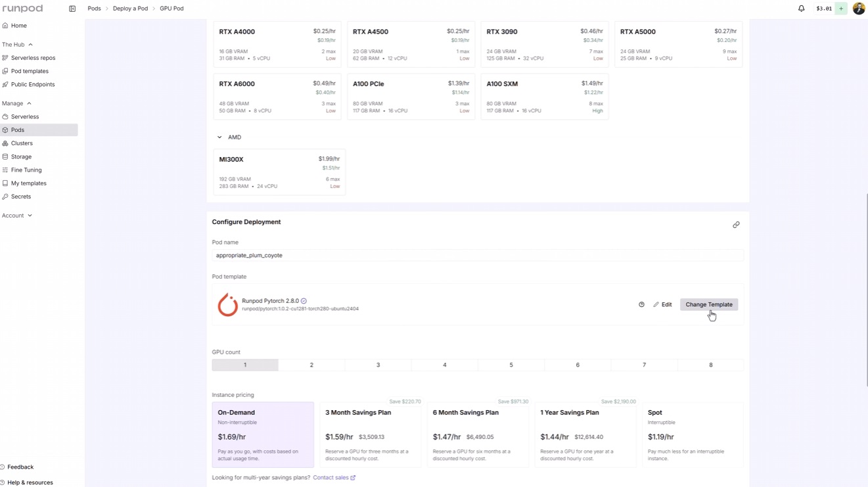This screenshot has width=868, height=487.
Task: Select Pods in the sidebar
Action: click(x=39, y=130)
